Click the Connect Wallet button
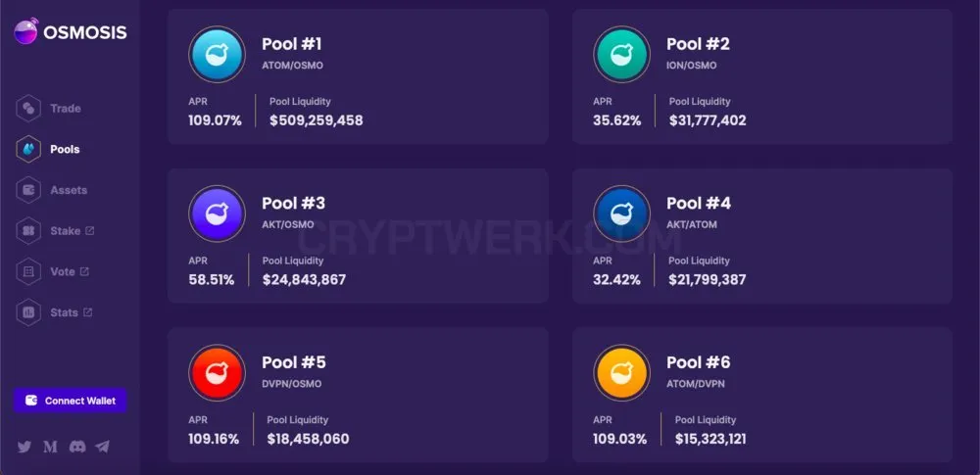 (70, 401)
